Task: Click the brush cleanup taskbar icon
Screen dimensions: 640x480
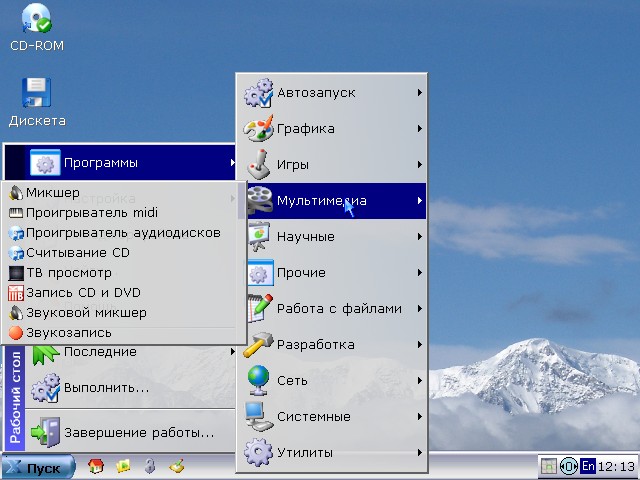Action: (x=177, y=466)
